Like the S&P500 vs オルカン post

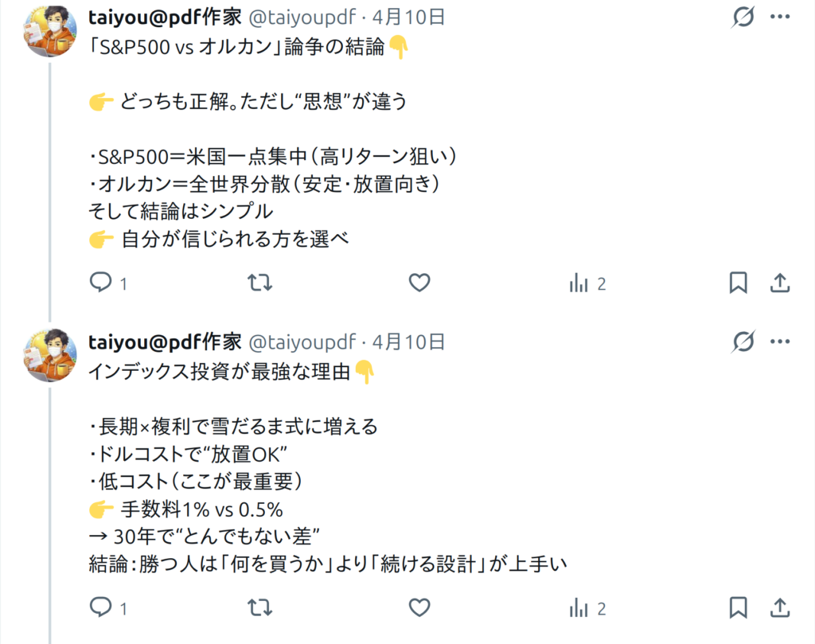click(x=419, y=283)
